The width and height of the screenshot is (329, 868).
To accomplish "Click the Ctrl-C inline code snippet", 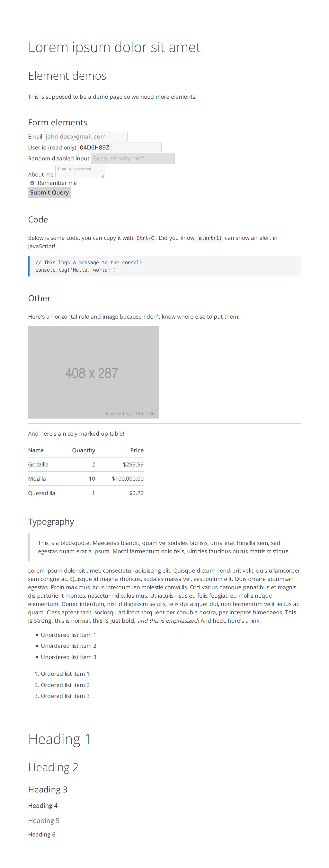I will pos(145,238).
